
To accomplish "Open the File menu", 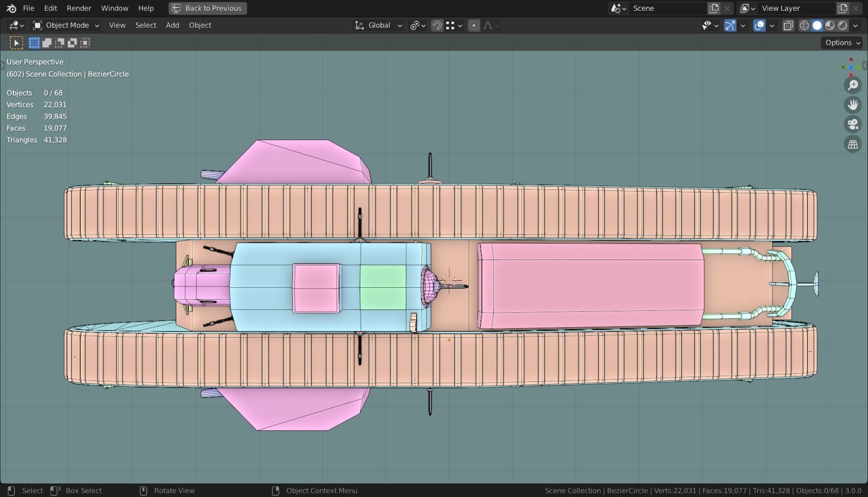I will pyautogui.click(x=29, y=8).
